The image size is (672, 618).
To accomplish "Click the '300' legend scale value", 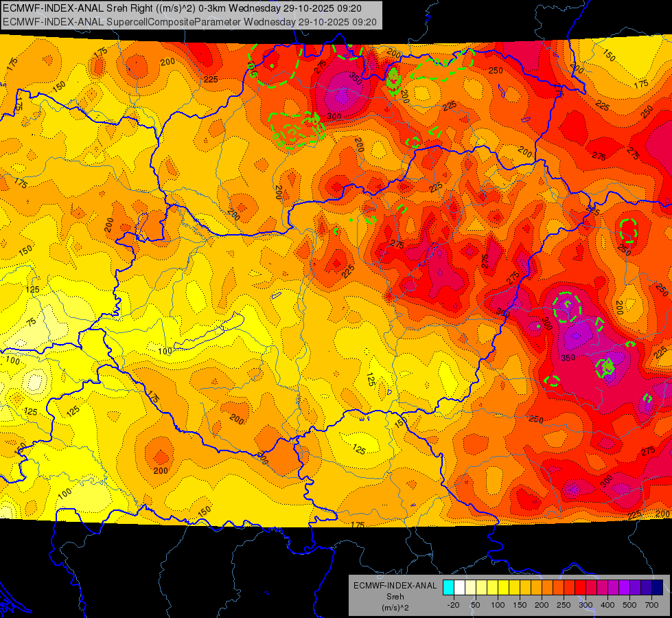I will tap(586, 605).
